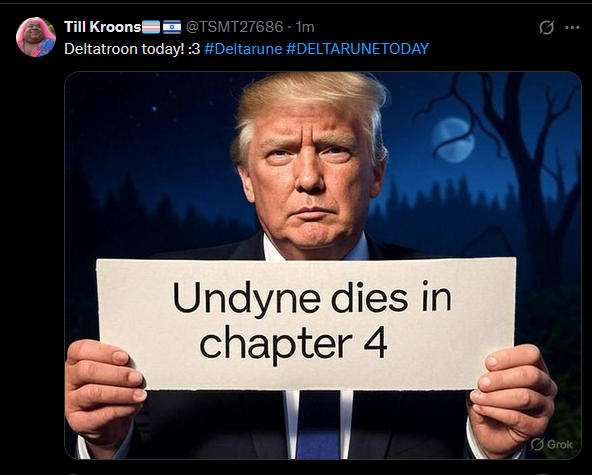Image resolution: width=592 pixels, height=475 pixels.
Task: Click the right hand holding the sign
Action: point(512,400)
